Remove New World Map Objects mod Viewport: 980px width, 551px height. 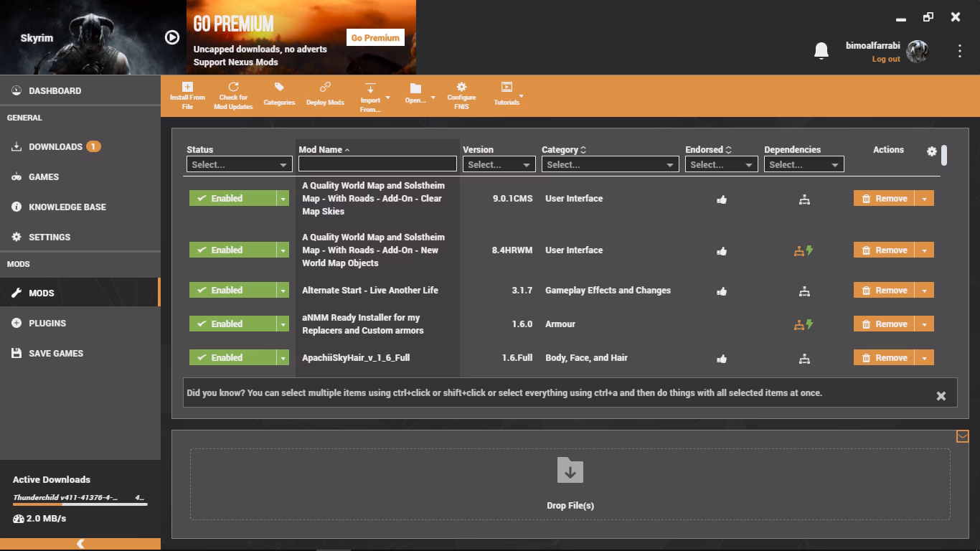click(x=884, y=250)
